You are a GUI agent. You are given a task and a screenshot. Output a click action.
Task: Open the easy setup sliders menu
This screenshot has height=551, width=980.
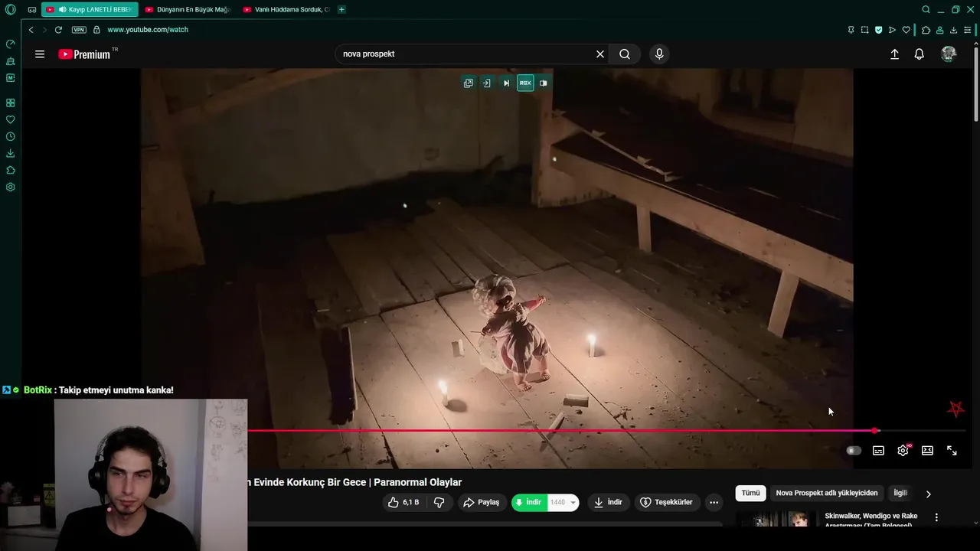pos(968,30)
